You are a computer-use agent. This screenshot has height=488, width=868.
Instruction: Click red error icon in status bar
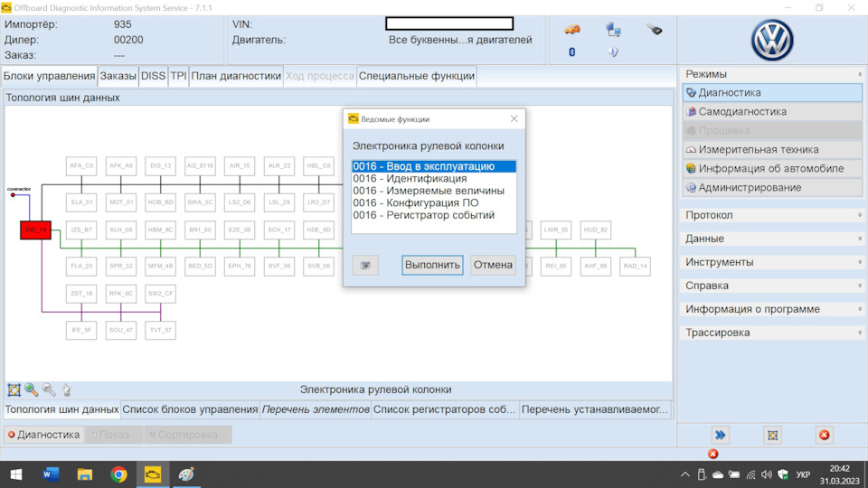tap(713, 454)
